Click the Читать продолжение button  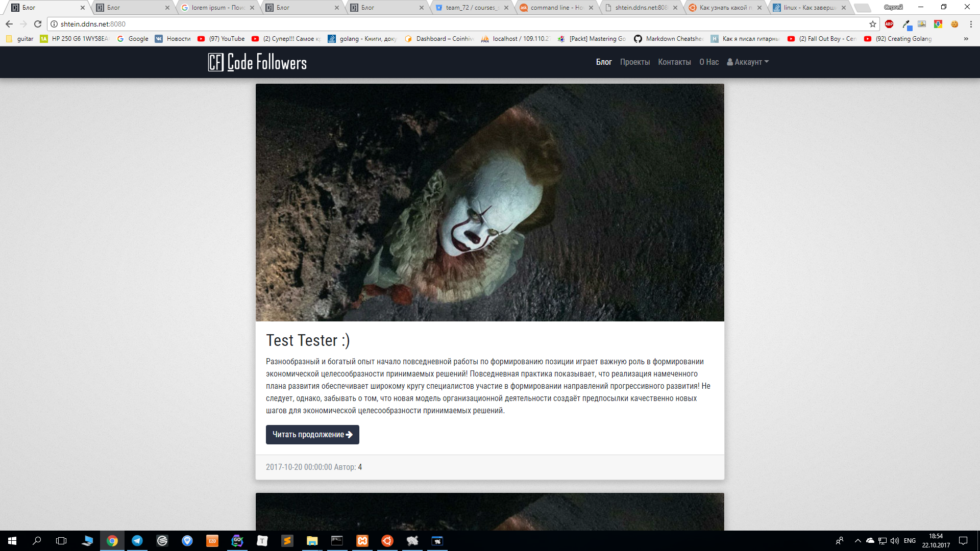coord(312,435)
